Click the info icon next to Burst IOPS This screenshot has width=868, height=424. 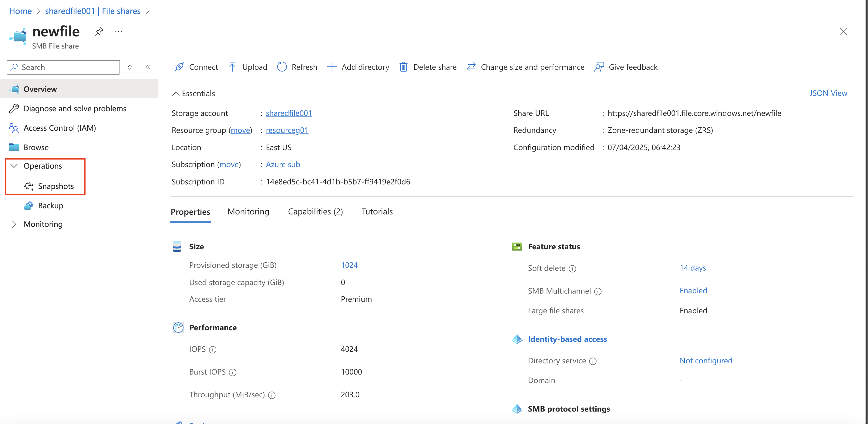click(x=233, y=372)
